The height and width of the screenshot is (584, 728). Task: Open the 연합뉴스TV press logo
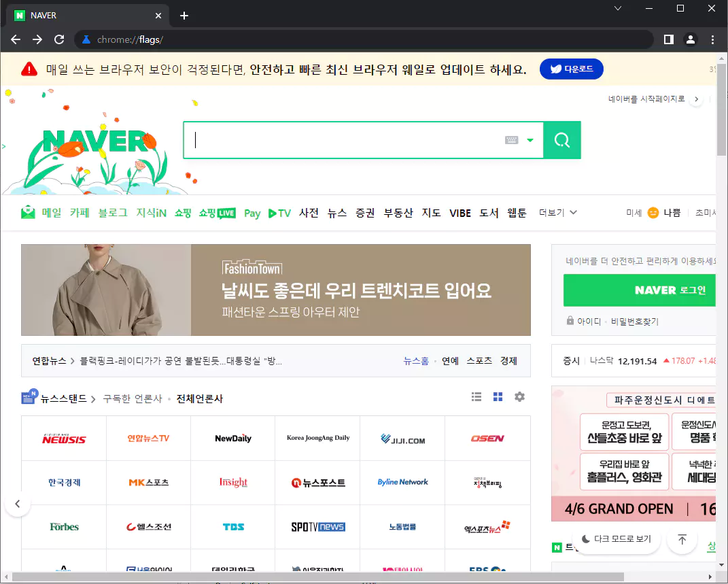pos(149,439)
